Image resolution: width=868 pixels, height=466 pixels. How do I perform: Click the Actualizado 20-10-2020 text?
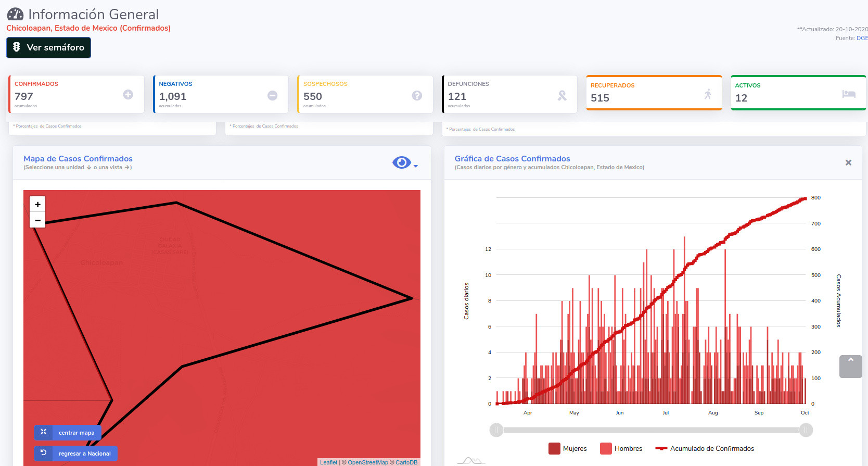pos(833,29)
